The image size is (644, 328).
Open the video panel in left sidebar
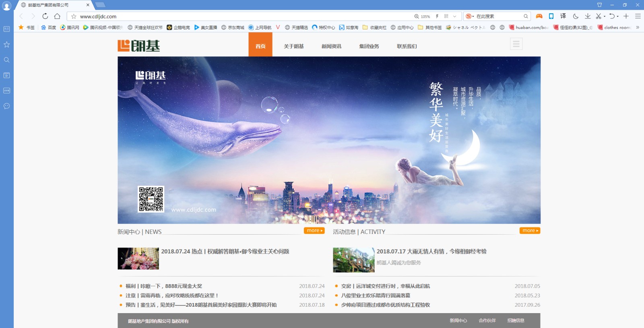coord(6,75)
